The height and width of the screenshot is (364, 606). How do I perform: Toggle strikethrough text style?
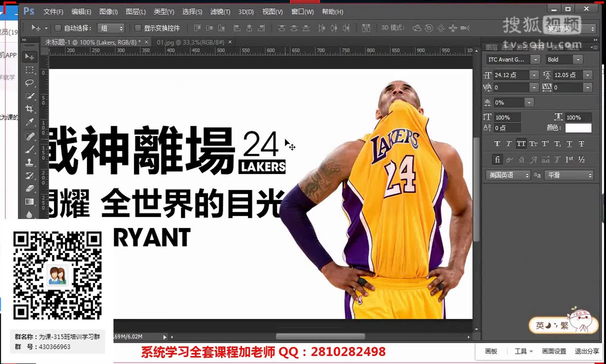[581, 144]
